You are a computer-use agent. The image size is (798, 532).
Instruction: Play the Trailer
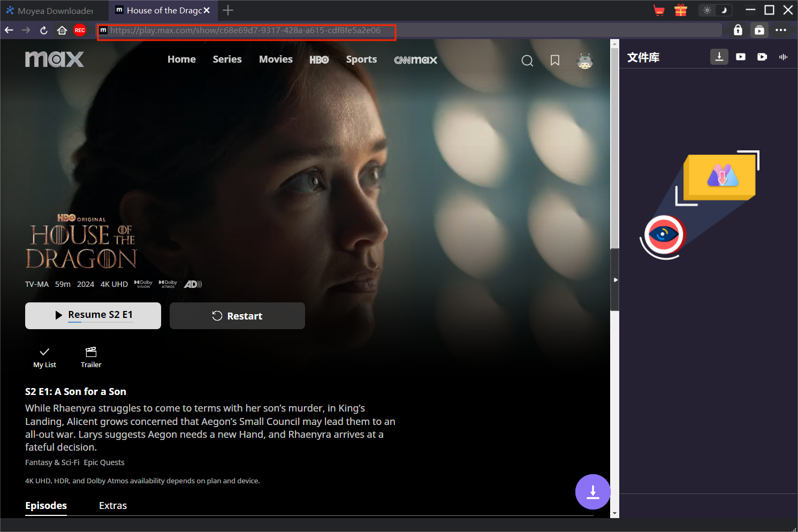point(91,358)
